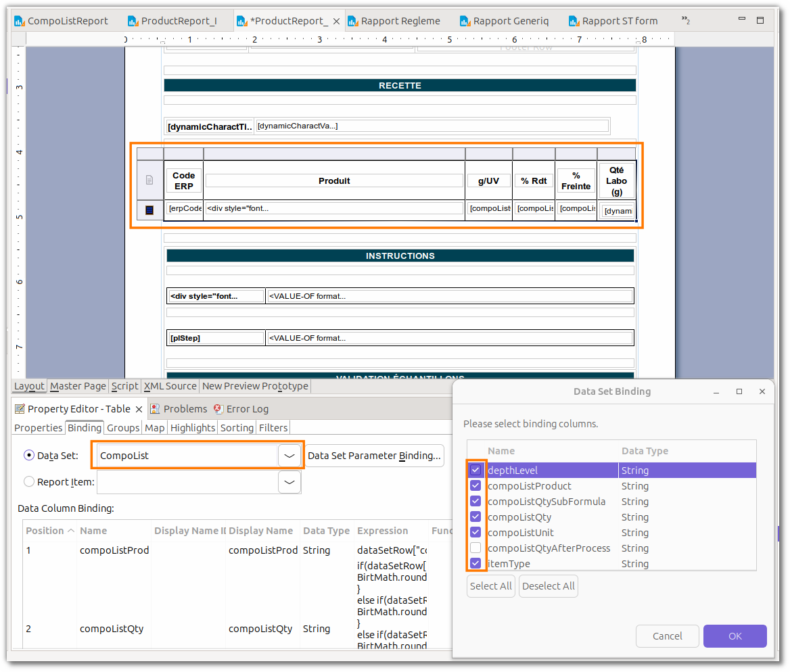Expand the Report Item dropdown
The width and height of the screenshot is (790, 672).
point(289,482)
